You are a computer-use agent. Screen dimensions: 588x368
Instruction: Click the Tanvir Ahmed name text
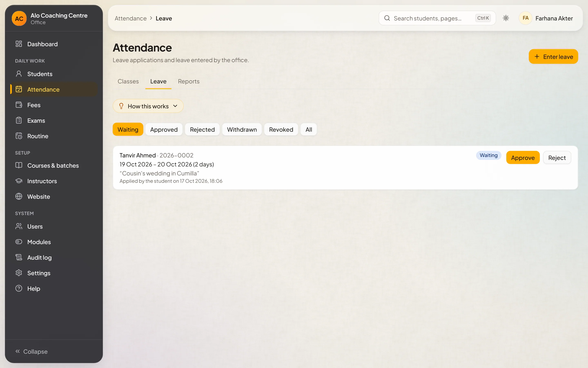(138, 155)
